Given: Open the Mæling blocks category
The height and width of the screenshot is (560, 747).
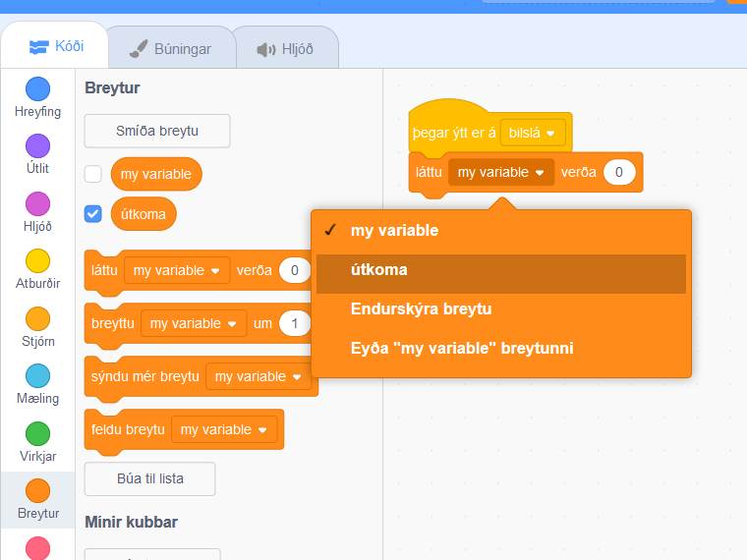Looking at the screenshot, I should point(37,375).
